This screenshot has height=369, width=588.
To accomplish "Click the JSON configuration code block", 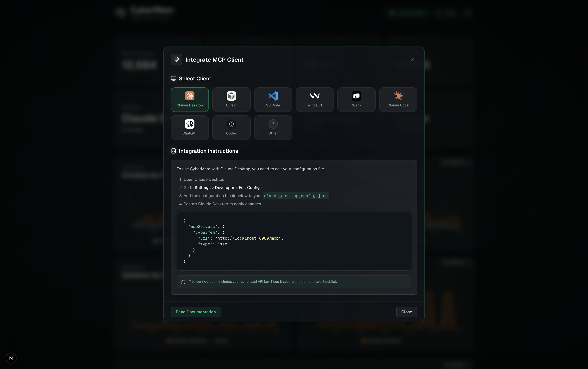I will point(293,241).
